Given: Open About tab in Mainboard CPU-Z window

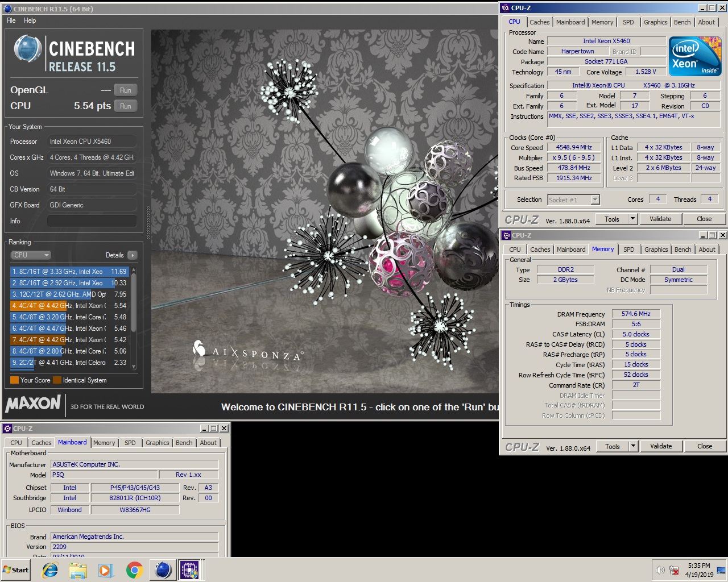Looking at the screenshot, I should pyautogui.click(x=208, y=443).
